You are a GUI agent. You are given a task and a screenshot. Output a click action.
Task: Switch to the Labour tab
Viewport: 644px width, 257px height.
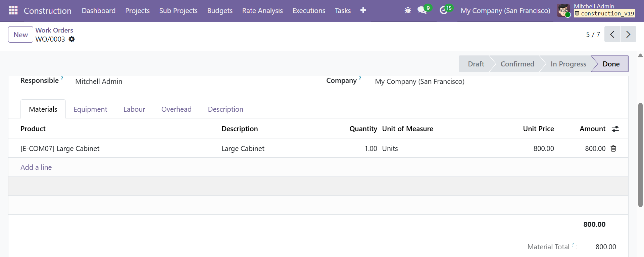(x=134, y=109)
